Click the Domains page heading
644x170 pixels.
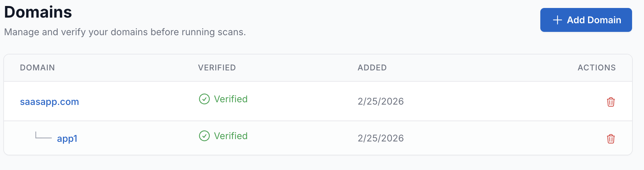tap(38, 12)
